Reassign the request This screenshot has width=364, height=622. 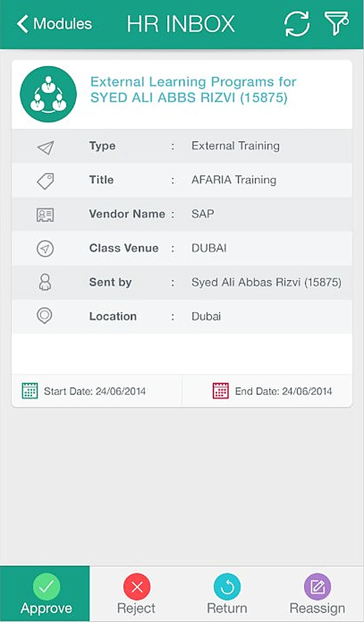tap(317, 594)
